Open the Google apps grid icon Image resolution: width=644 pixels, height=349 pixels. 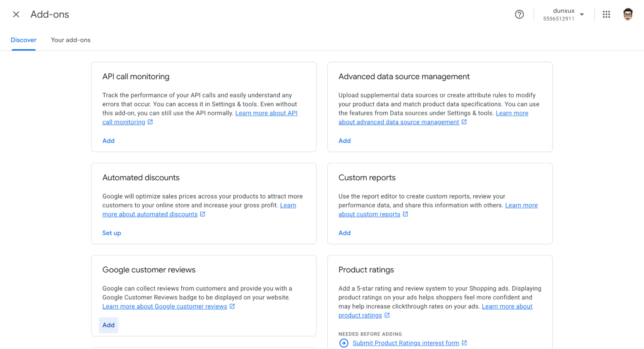point(606,14)
